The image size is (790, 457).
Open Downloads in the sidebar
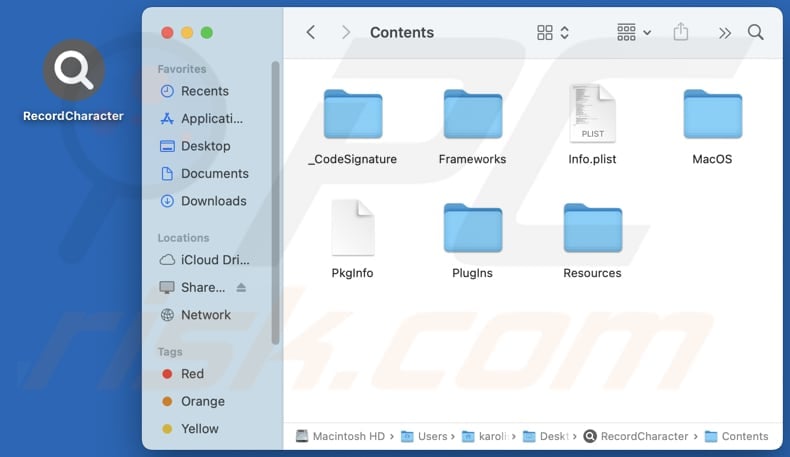click(203, 201)
